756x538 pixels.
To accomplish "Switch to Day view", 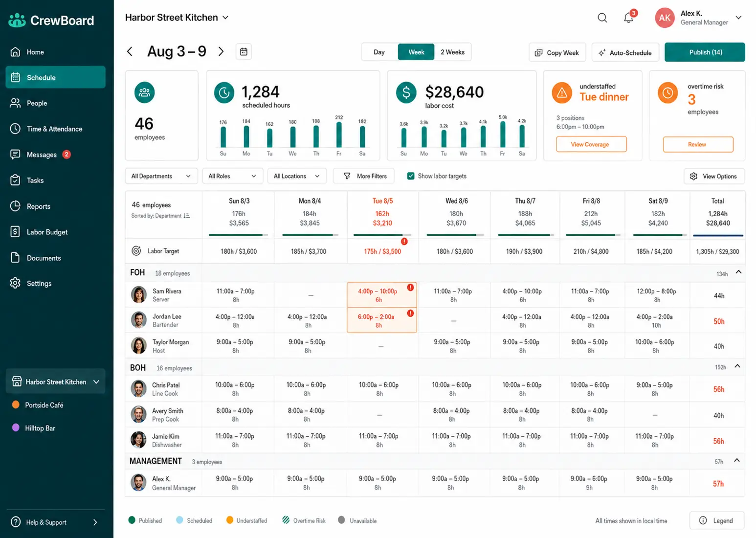I will [379, 52].
